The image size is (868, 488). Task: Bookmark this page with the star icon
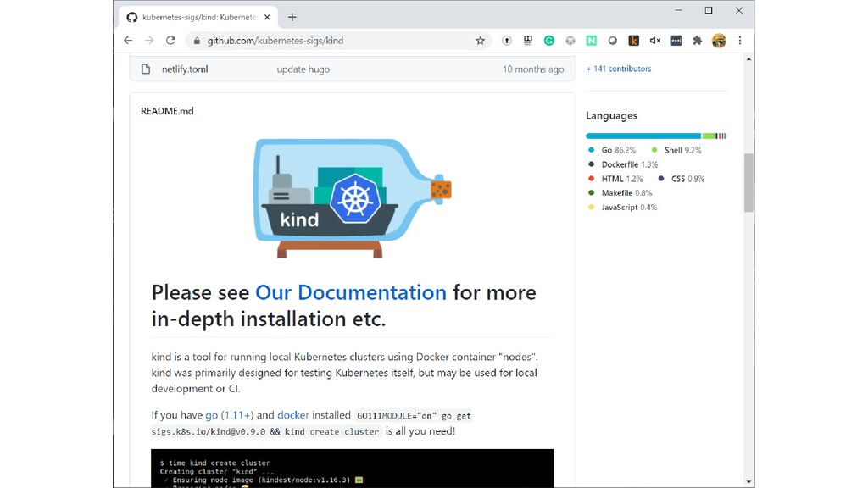[x=480, y=41]
